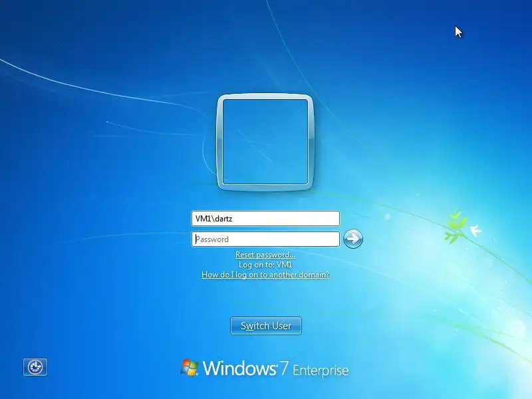Click the blue arrow submit button
The width and height of the screenshot is (532, 399).
(x=353, y=239)
